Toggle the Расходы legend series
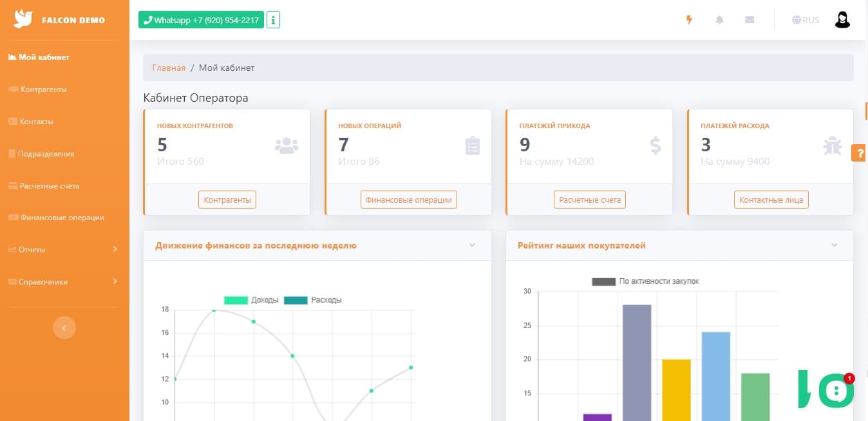 (x=312, y=300)
